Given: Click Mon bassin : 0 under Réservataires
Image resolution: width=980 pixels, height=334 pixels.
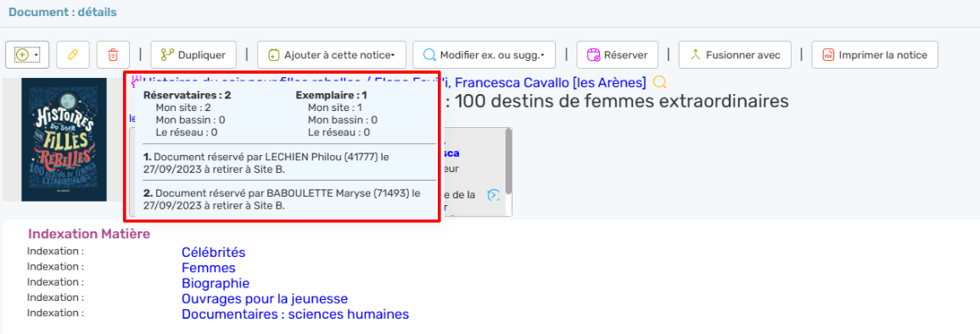Looking at the screenshot, I should (x=191, y=120).
